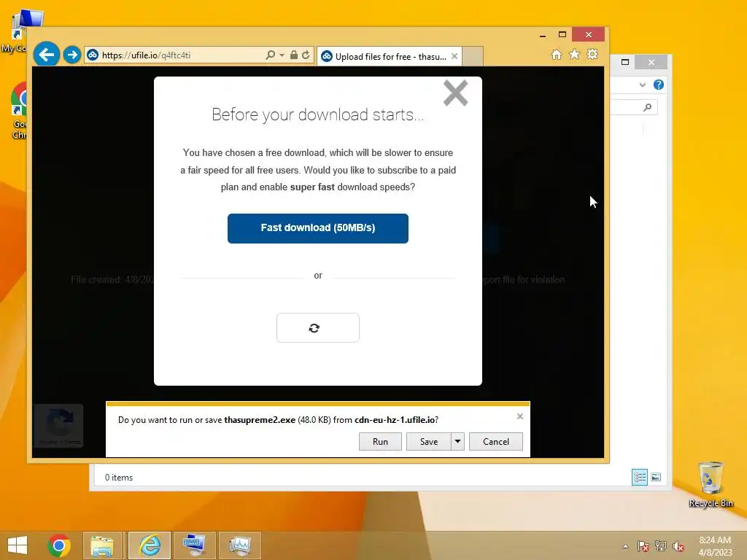The width and height of the screenshot is (747, 560).
Task: Save thasupreme2.exe from download bar
Action: pos(428,441)
